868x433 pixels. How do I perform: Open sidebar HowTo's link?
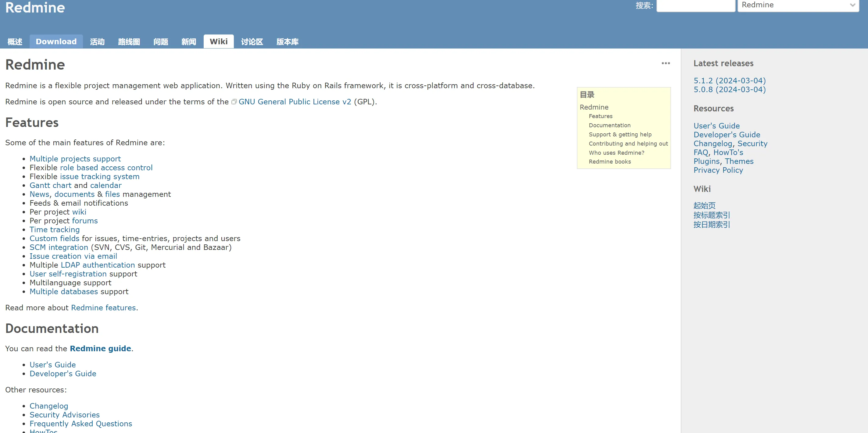(x=728, y=153)
